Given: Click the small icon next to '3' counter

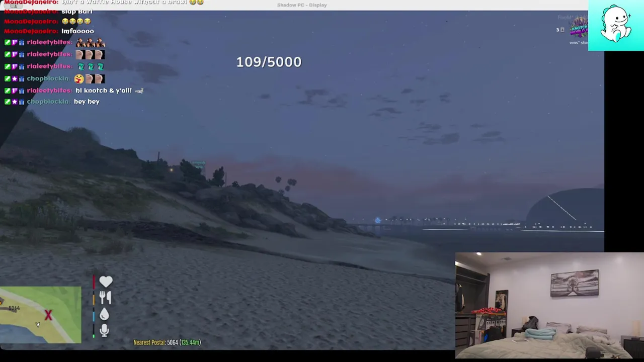Looking at the screenshot, I should 563,30.
